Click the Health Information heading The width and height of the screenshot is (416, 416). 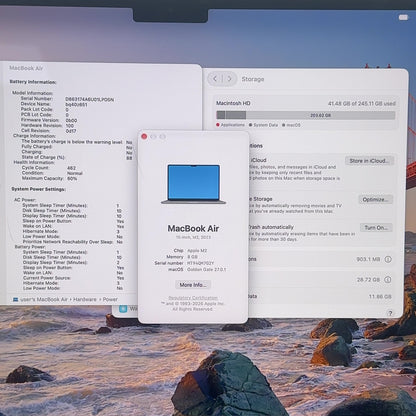pyautogui.click(x=34, y=162)
